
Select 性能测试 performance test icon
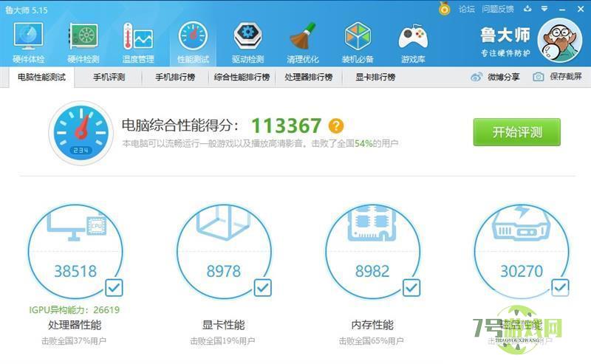click(193, 37)
